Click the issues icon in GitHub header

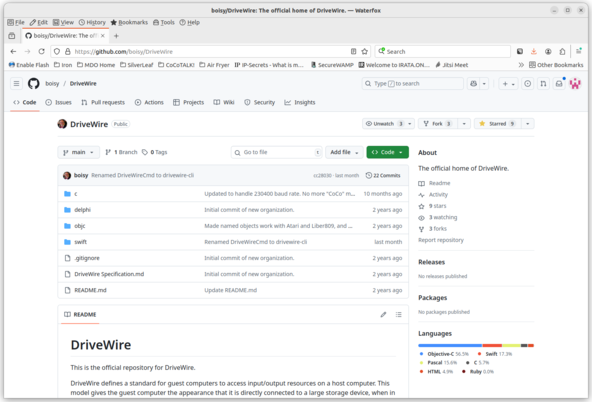(527, 83)
